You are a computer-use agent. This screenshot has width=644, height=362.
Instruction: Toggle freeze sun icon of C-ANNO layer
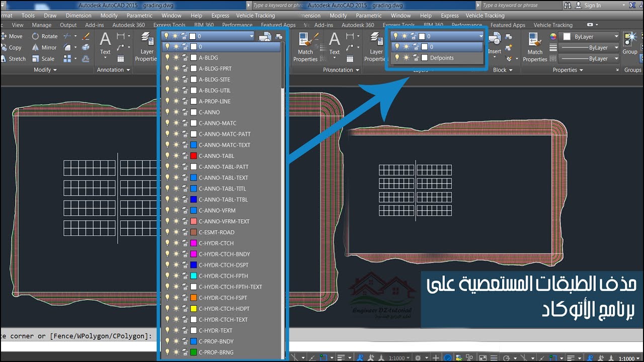pos(176,112)
